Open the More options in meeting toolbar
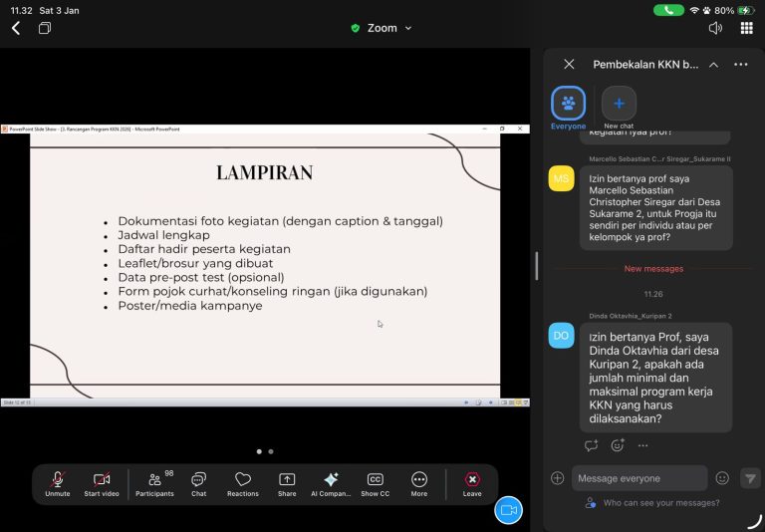This screenshot has width=765, height=532. (419, 483)
